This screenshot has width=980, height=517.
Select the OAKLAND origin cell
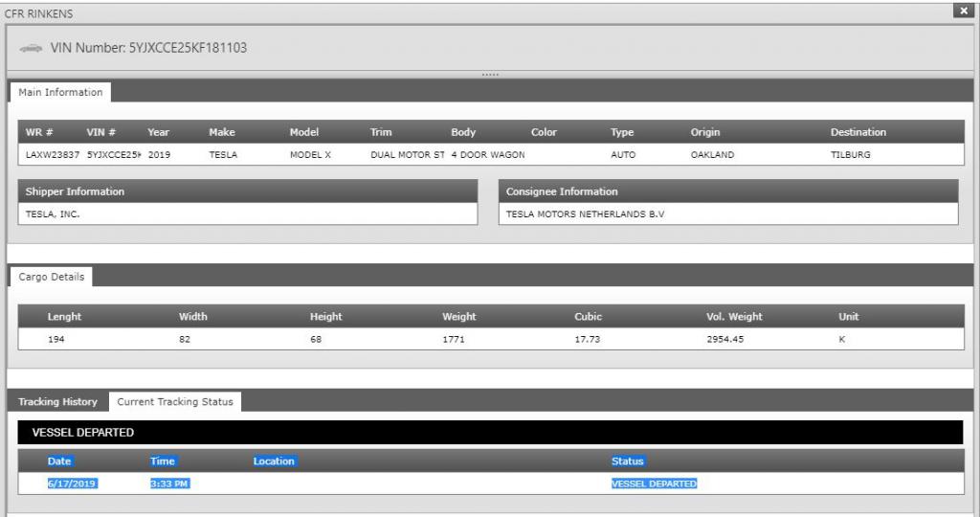[x=712, y=154]
